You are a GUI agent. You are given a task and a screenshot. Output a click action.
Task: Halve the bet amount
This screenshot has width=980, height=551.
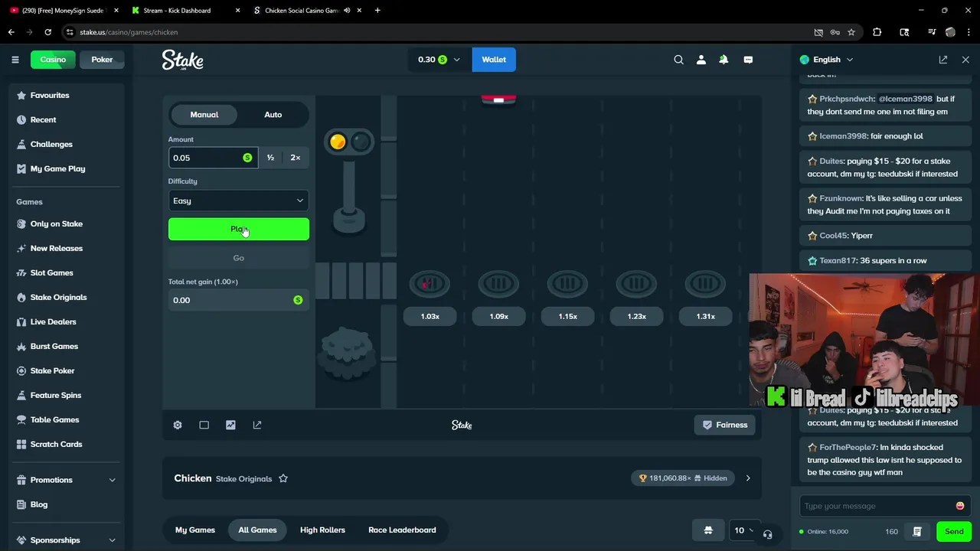[x=270, y=158]
